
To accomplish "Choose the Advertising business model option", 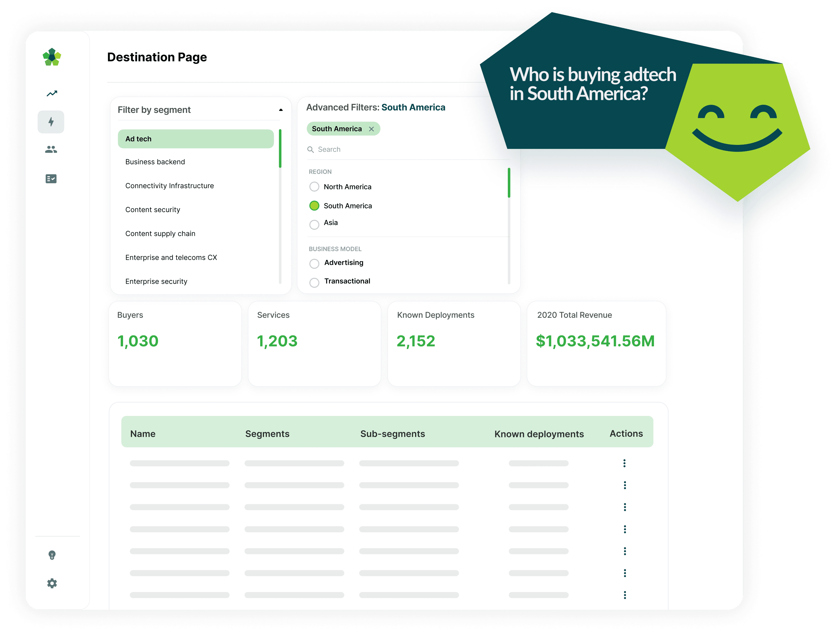I will [314, 264].
